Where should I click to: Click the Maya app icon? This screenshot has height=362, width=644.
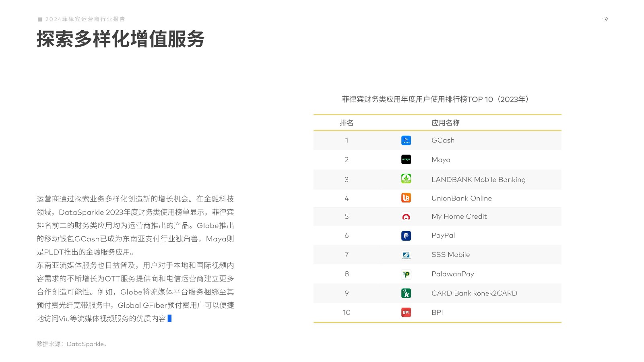tap(406, 159)
